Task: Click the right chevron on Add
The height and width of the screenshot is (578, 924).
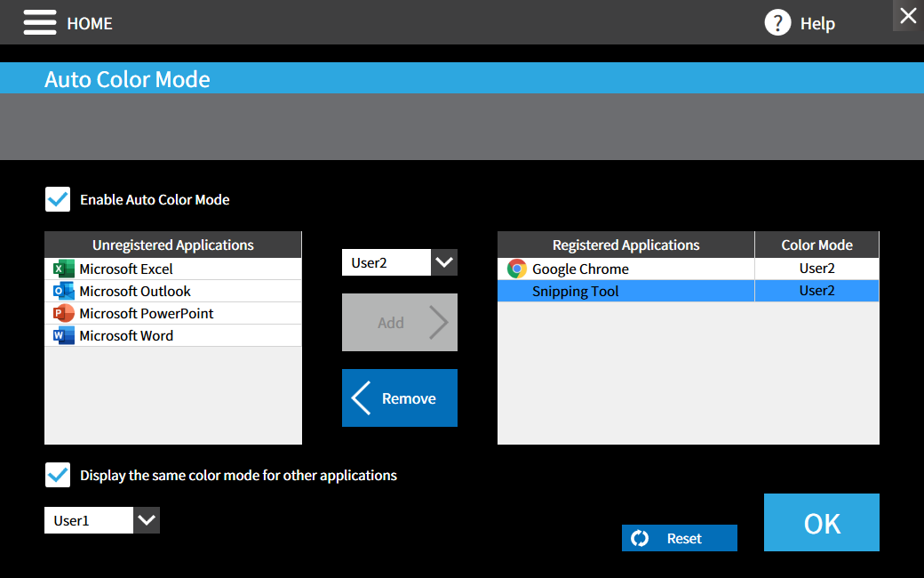Action: (438, 323)
